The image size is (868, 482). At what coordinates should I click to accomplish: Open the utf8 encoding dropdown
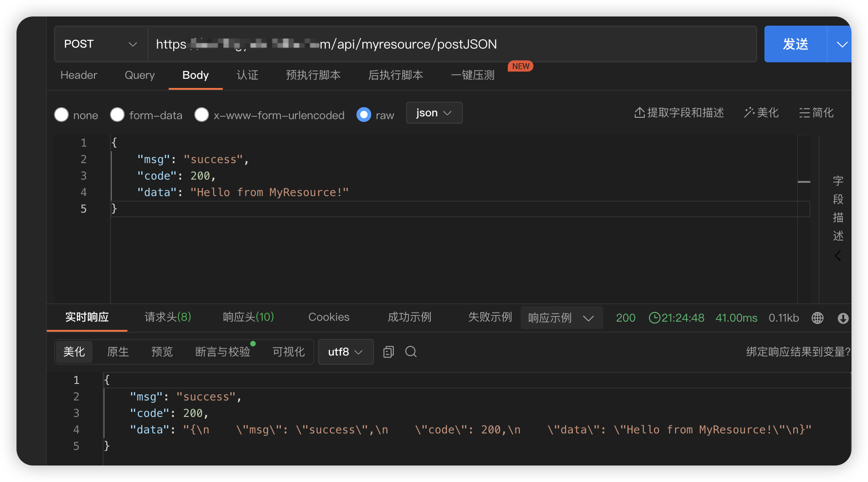pyautogui.click(x=346, y=352)
